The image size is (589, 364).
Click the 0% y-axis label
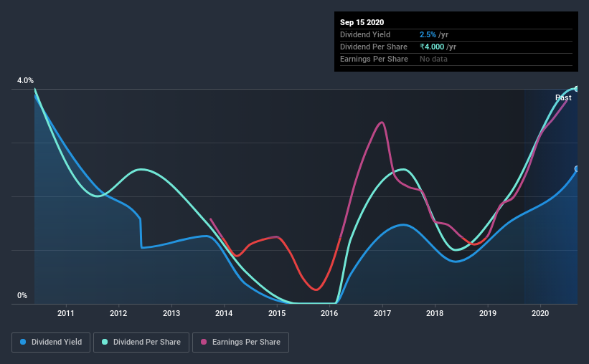22,295
